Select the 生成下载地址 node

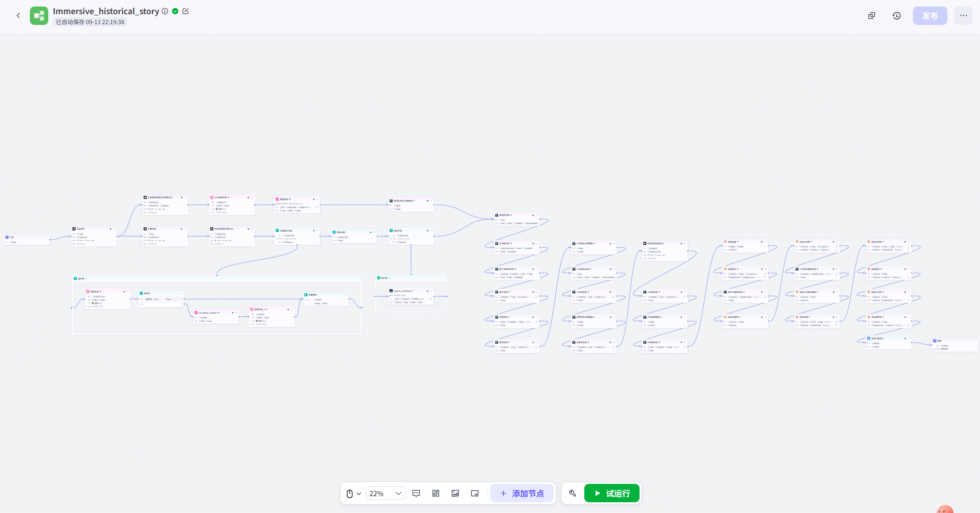[889, 342]
